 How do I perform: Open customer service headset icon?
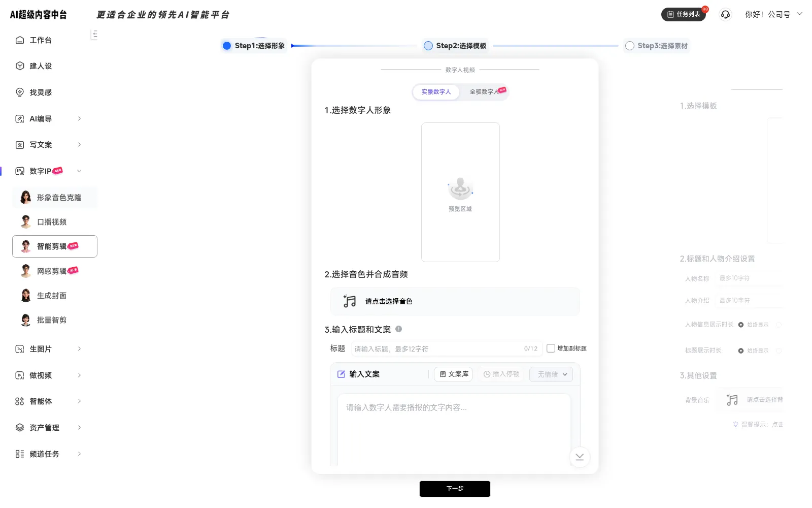(726, 15)
